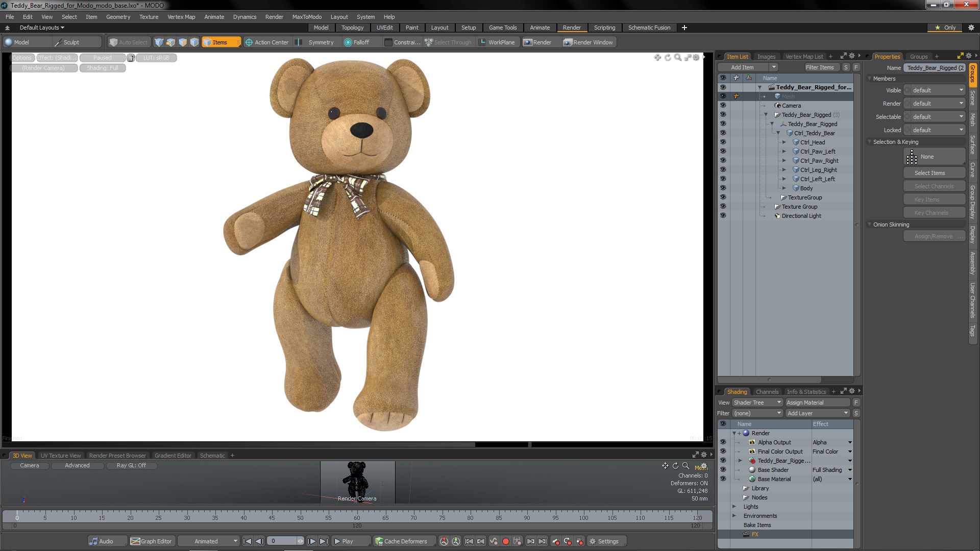Viewport: 980px width, 551px height.
Task: Open WorkPlane options
Action: [x=497, y=42]
